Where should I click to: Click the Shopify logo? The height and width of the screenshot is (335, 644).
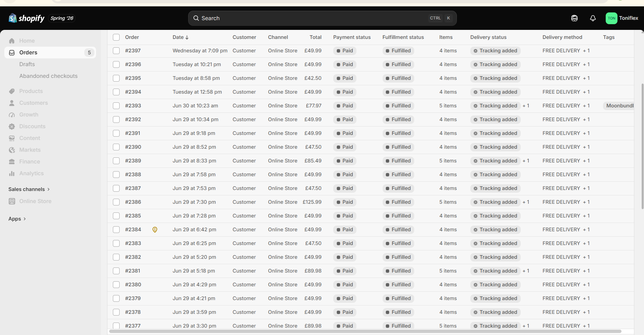[27, 18]
